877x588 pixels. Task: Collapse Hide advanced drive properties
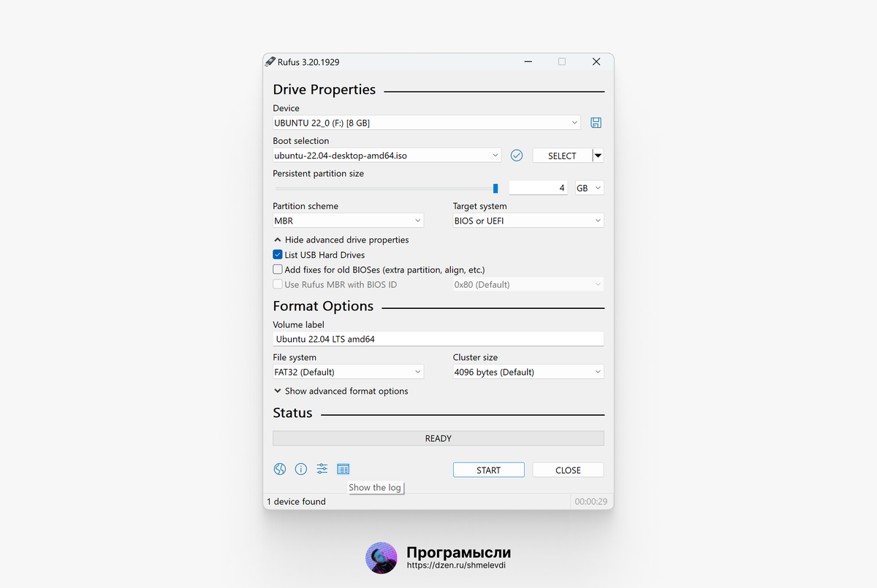click(x=341, y=240)
